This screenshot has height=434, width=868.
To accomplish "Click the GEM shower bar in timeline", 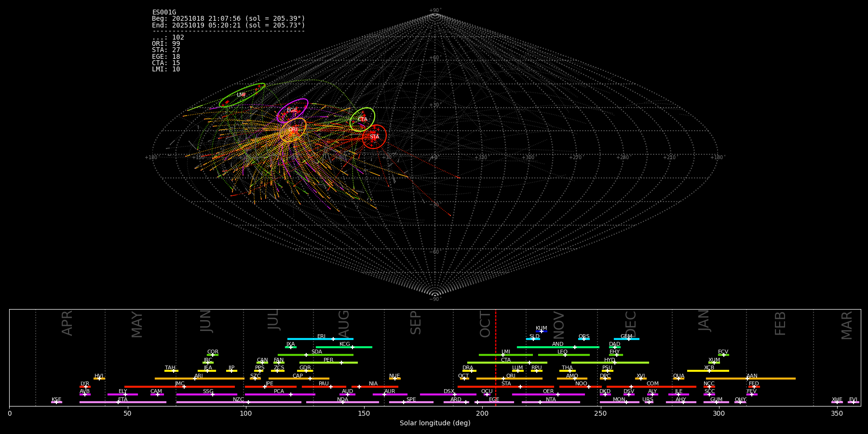I will click(x=626, y=339).
